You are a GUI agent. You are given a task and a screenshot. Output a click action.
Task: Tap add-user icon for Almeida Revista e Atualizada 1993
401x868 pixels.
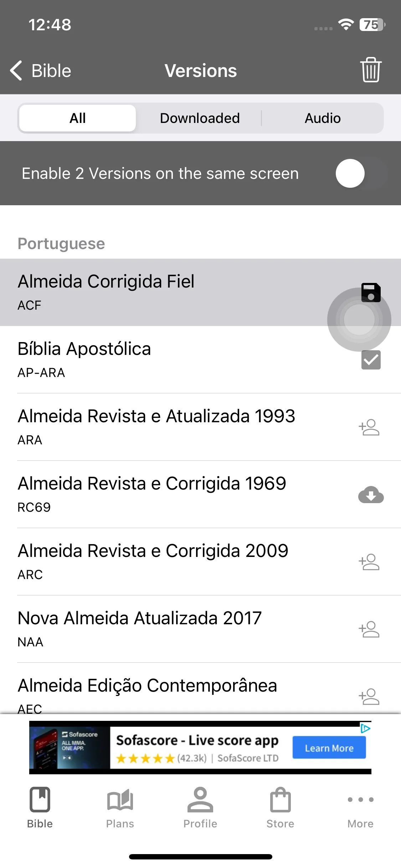click(369, 427)
